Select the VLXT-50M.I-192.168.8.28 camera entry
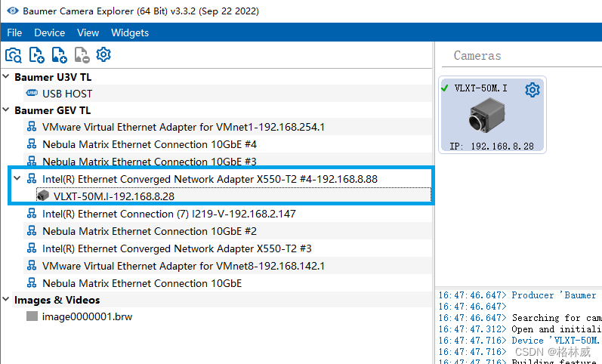602x364 pixels. 114,196
